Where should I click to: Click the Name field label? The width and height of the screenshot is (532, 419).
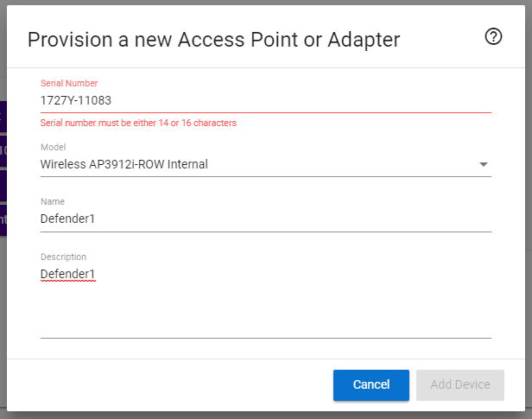(x=52, y=201)
